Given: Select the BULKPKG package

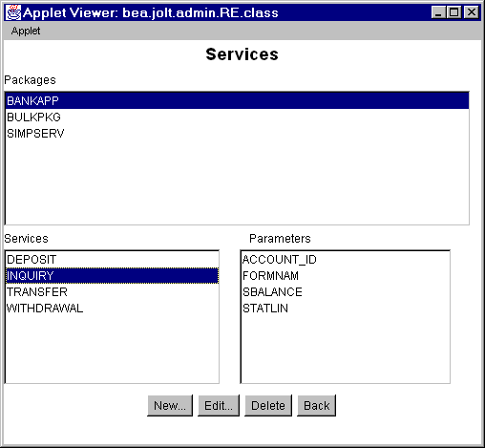Looking at the screenshot, I should coord(237,117).
